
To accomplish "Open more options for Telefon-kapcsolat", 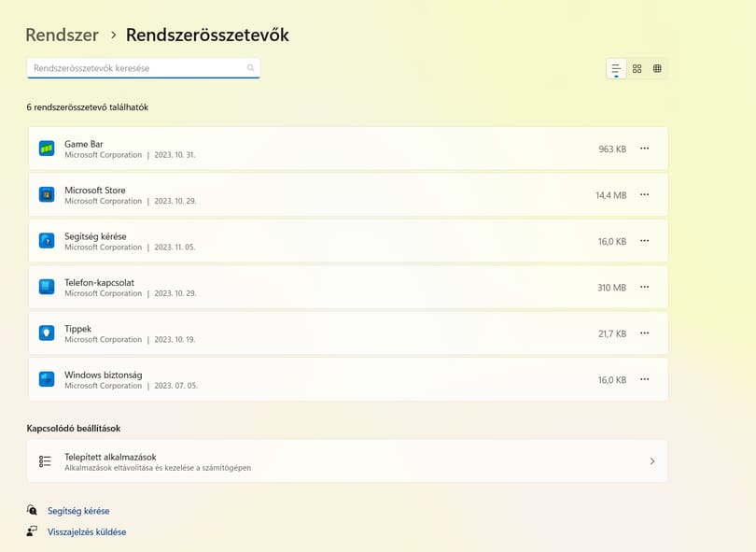I will point(645,287).
